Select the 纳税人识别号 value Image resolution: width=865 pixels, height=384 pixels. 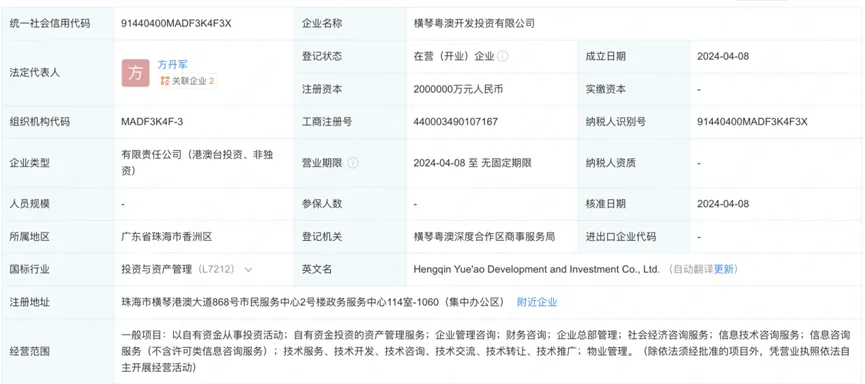point(752,122)
